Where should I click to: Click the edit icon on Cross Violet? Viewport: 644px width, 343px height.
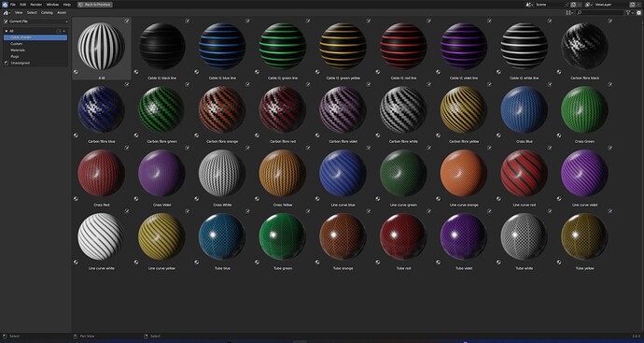point(188,148)
